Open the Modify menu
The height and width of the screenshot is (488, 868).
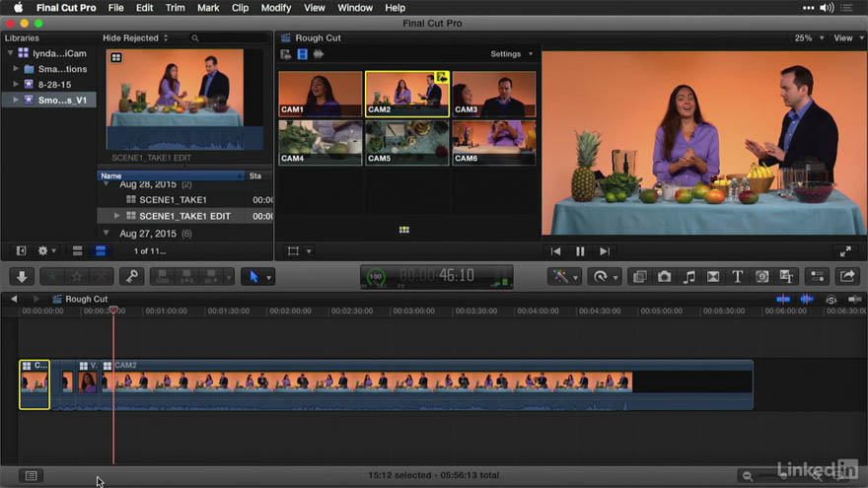(x=275, y=8)
